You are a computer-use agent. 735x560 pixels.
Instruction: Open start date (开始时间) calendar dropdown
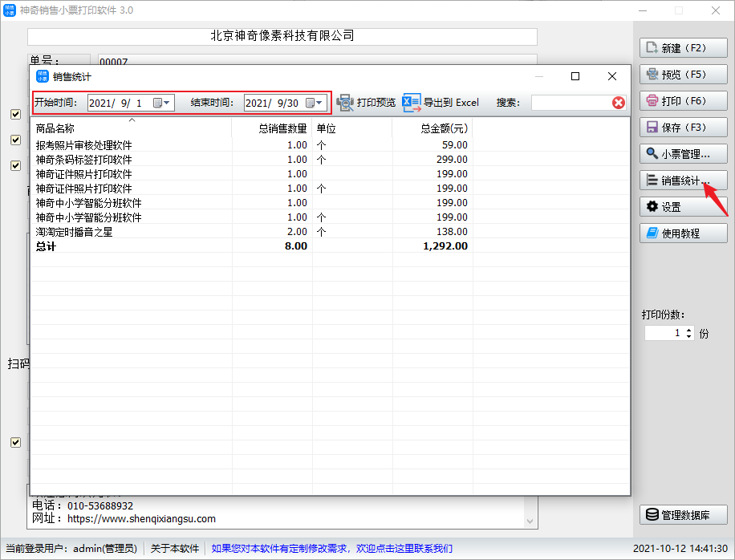(x=166, y=103)
